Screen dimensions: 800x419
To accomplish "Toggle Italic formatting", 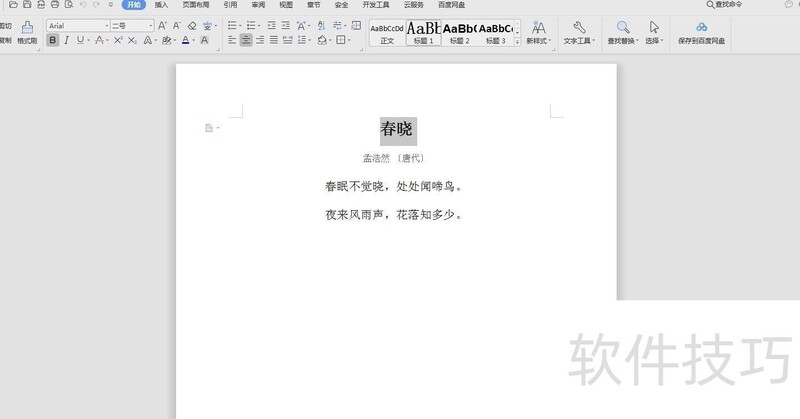I will click(66, 40).
